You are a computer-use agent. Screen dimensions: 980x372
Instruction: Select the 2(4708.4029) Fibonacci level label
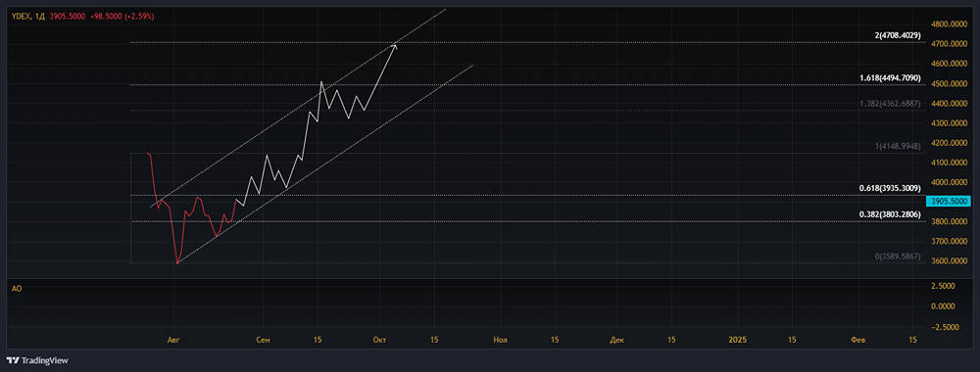pyautogui.click(x=898, y=36)
